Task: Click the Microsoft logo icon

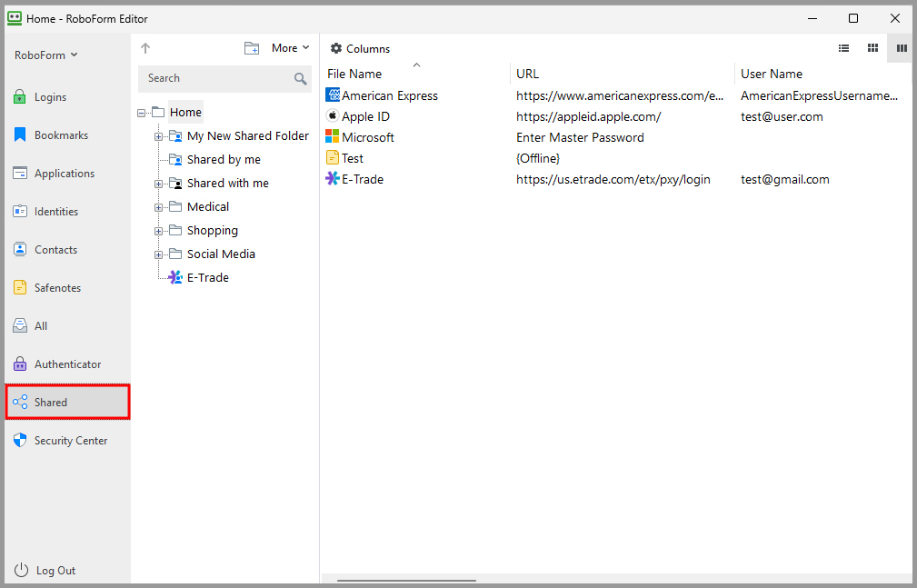Action: [333, 136]
